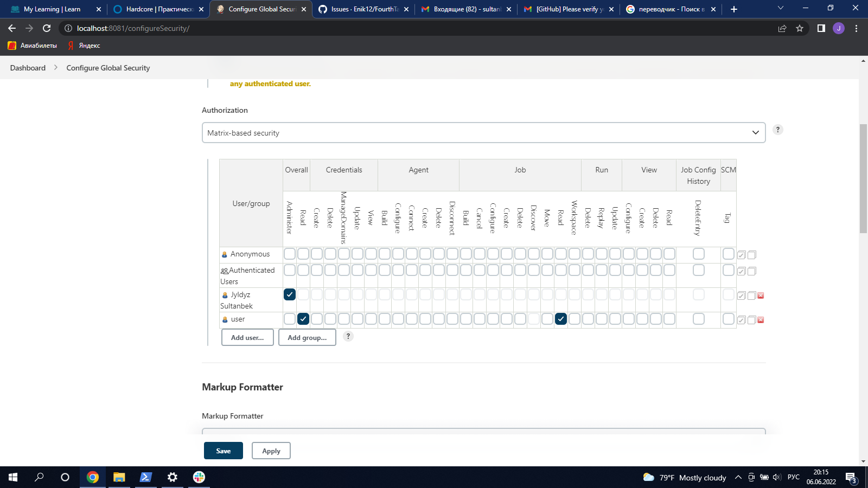Go to Dashboard breadcrumb
868x488 pixels.
(28, 68)
